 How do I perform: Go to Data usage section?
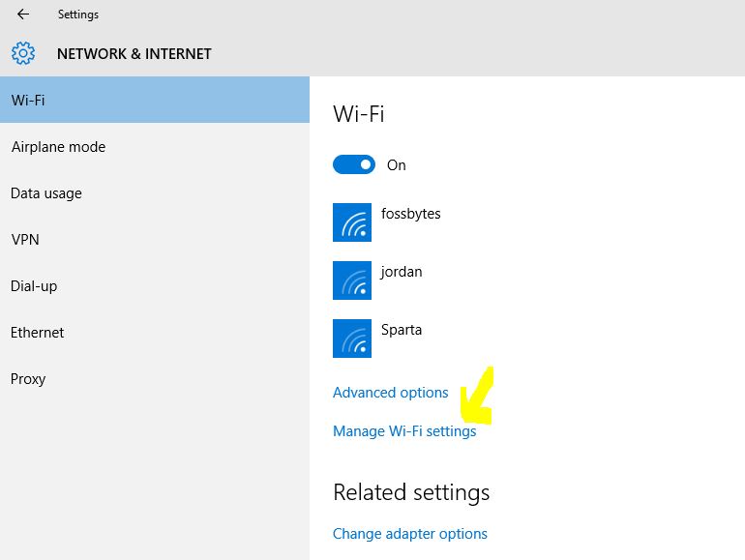[155, 192]
